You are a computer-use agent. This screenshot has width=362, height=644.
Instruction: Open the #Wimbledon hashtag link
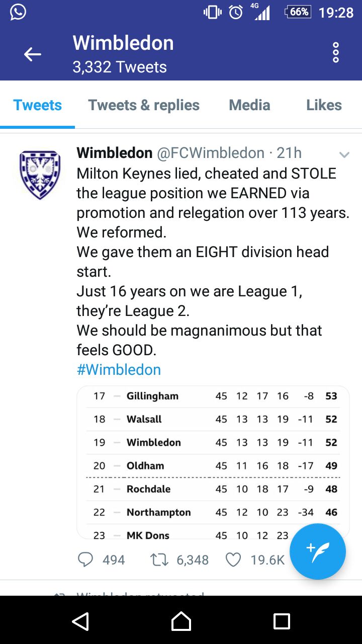pos(119,370)
